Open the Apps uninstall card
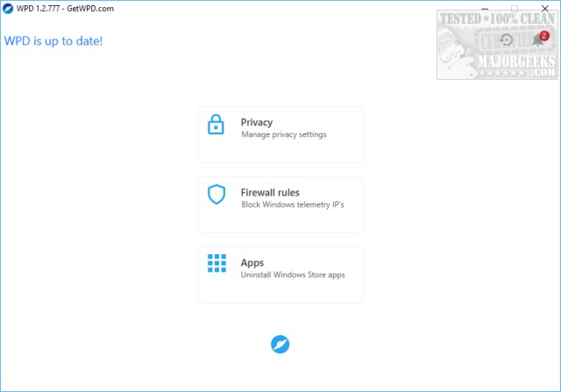The image size is (561, 392). [x=280, y=275]
